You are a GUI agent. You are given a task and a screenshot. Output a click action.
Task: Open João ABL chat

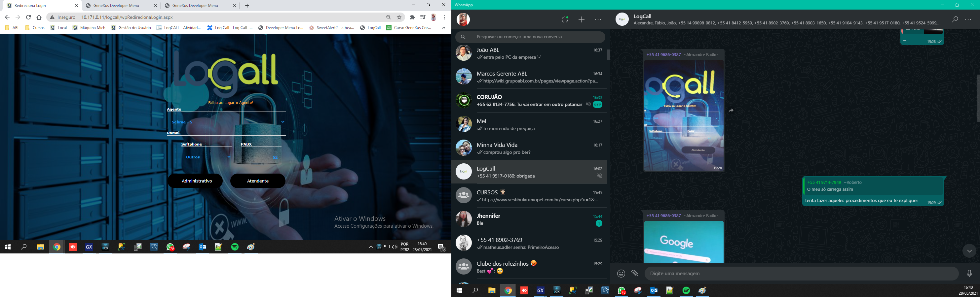coord(529,53)
